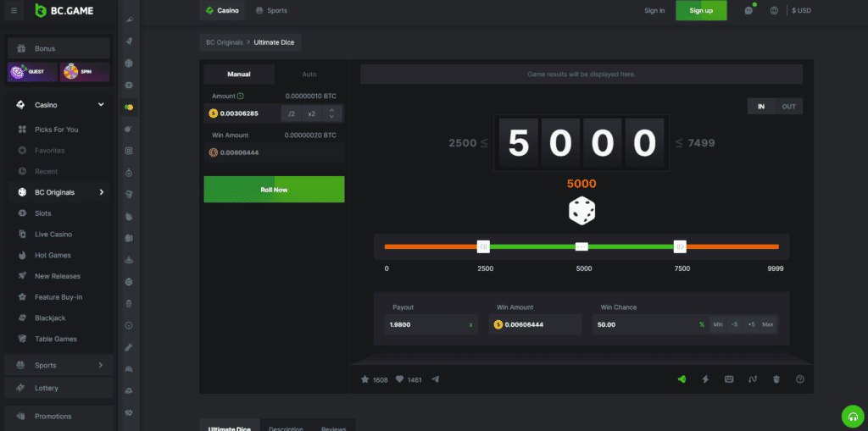Open Lottery in the sidebar
This screenshot has width=868, height=431.
58,388
